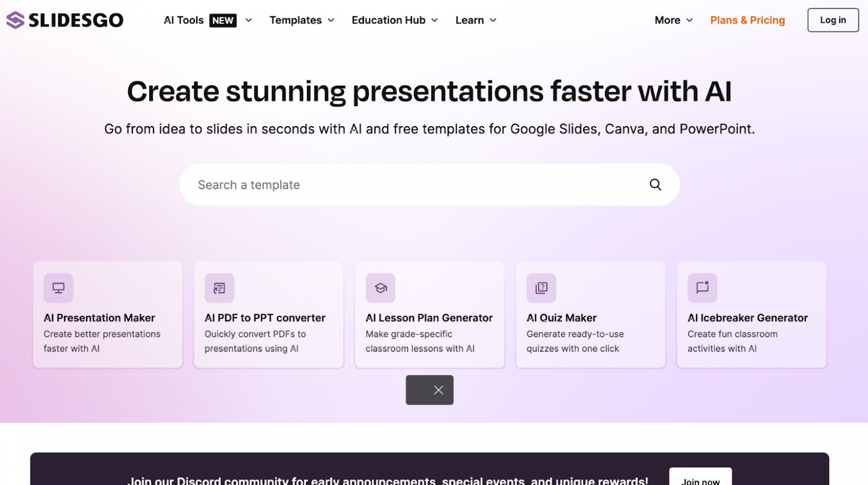Click the 'Create better presentations faster with AI' description
868x485 pixels.
(x=102, y=342)
